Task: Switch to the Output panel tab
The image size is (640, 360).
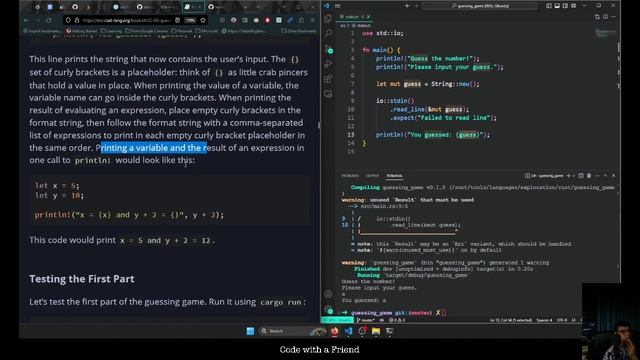Action: point(372,176)
